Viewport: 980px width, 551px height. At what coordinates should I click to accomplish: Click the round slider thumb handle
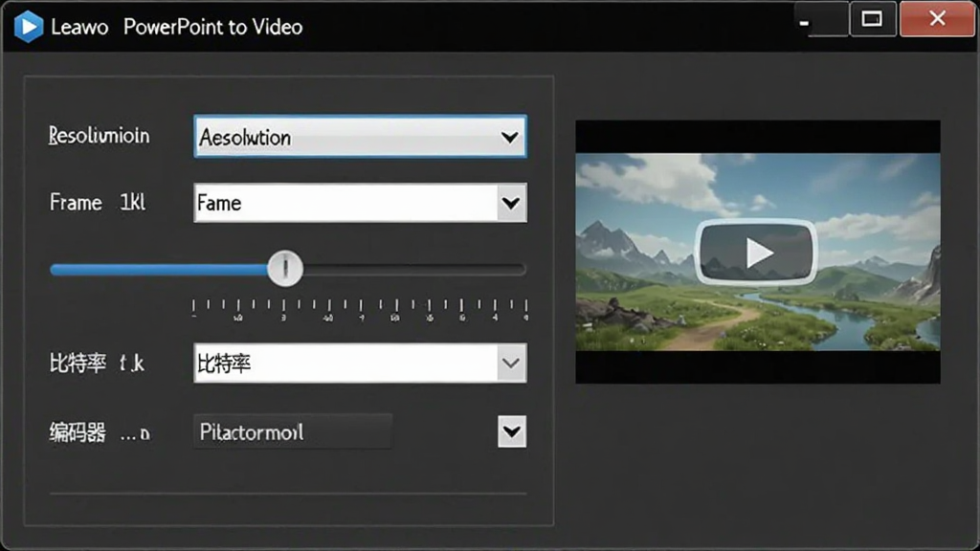pyautogui.click(x=285, y=269)
